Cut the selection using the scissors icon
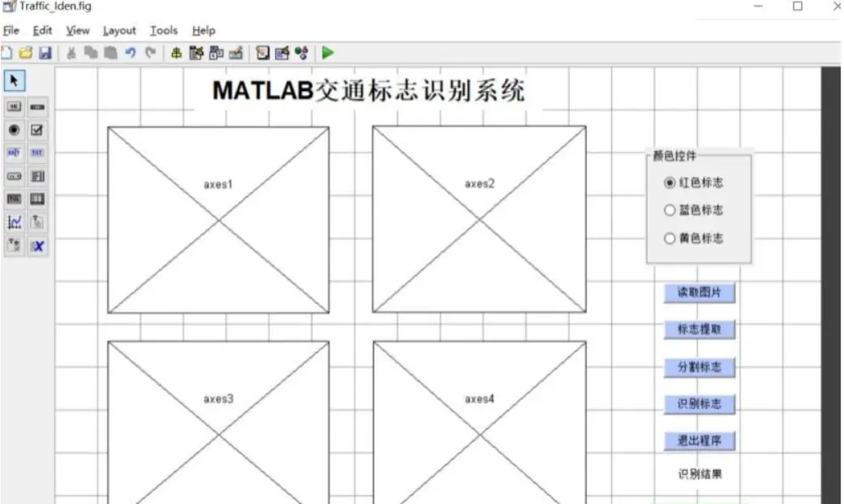Image resolution: width=844 pixels, height=504 pixels. pos(71,53)
